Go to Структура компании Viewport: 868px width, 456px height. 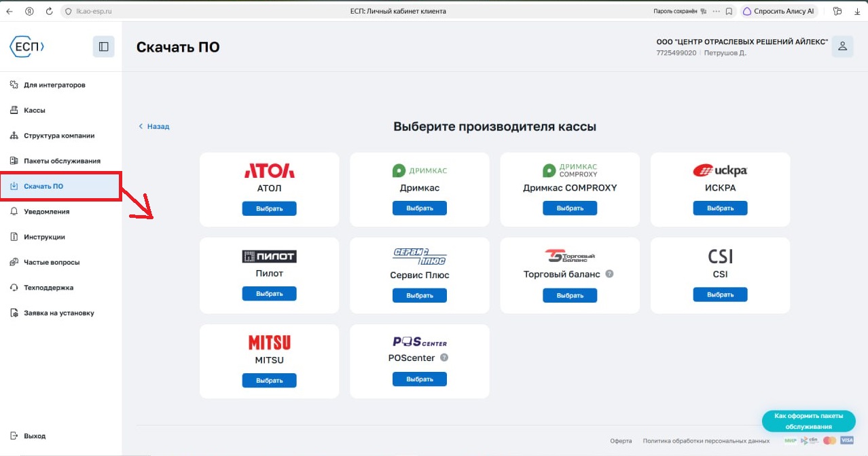60,136
